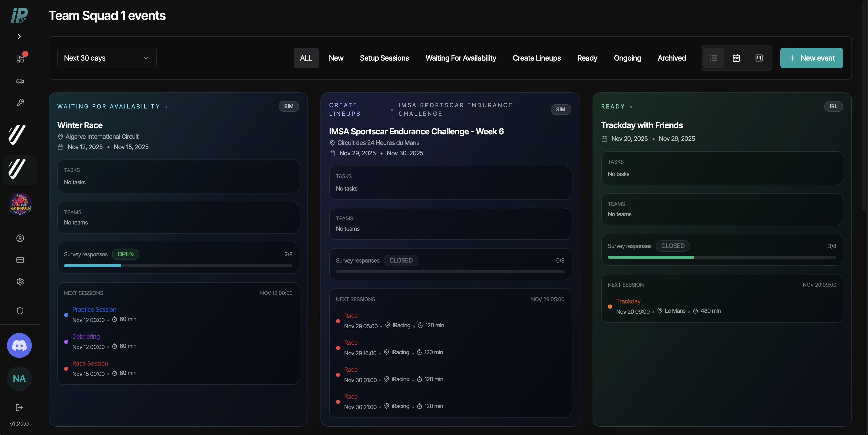868x435 pixels.
Task: Click Circuit des 24 Heures du Mans text
Action: [378, 143]
